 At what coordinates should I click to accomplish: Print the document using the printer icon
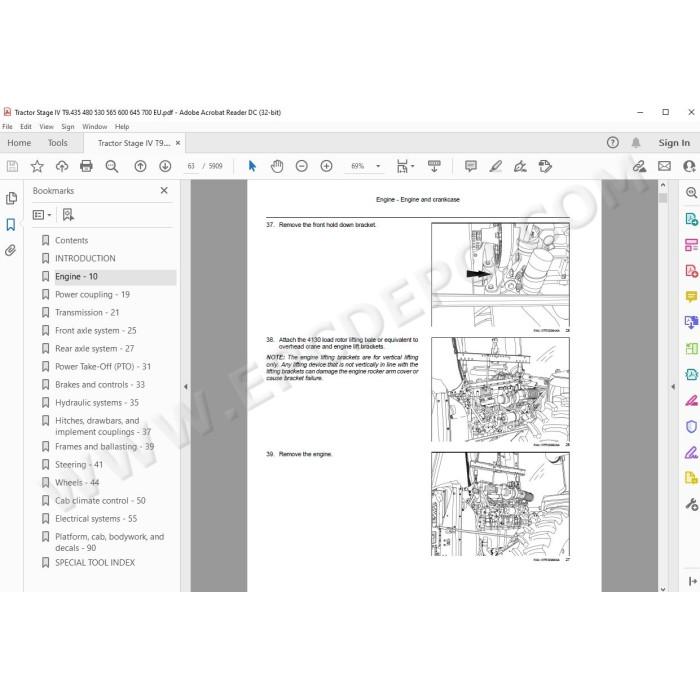tap(86, 167)
